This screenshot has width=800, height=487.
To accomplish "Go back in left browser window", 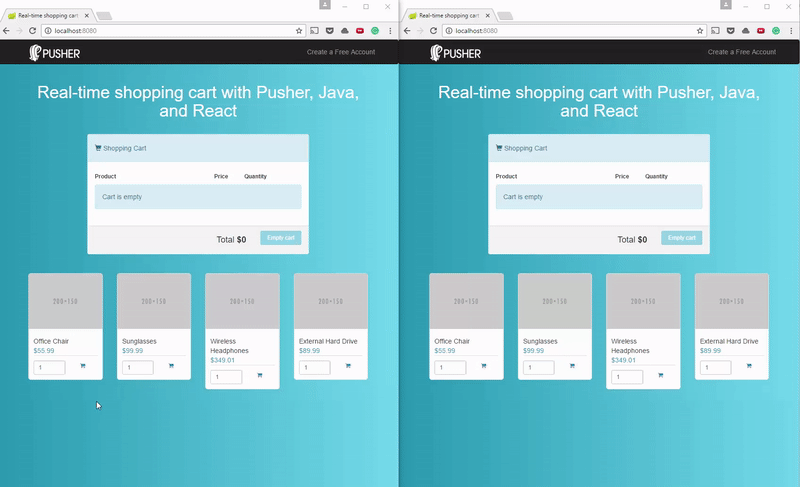I will [6, 31].
